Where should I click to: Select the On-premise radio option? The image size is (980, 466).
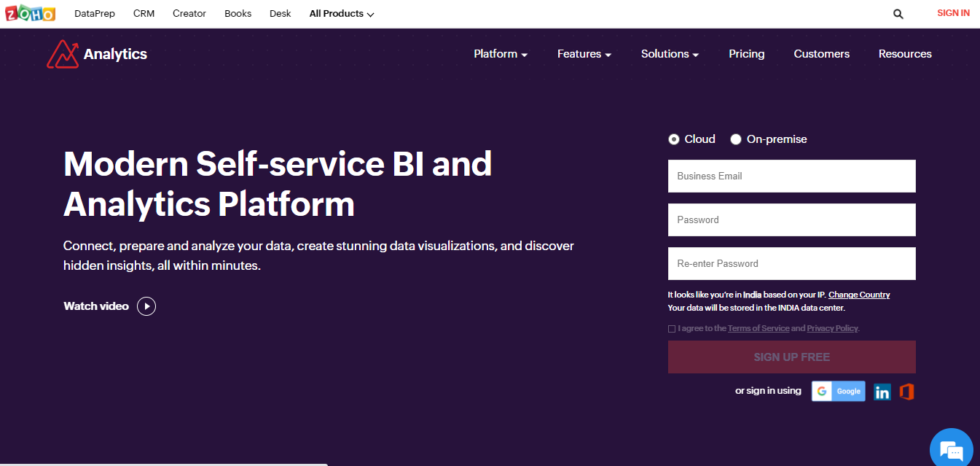pos(736,139)
